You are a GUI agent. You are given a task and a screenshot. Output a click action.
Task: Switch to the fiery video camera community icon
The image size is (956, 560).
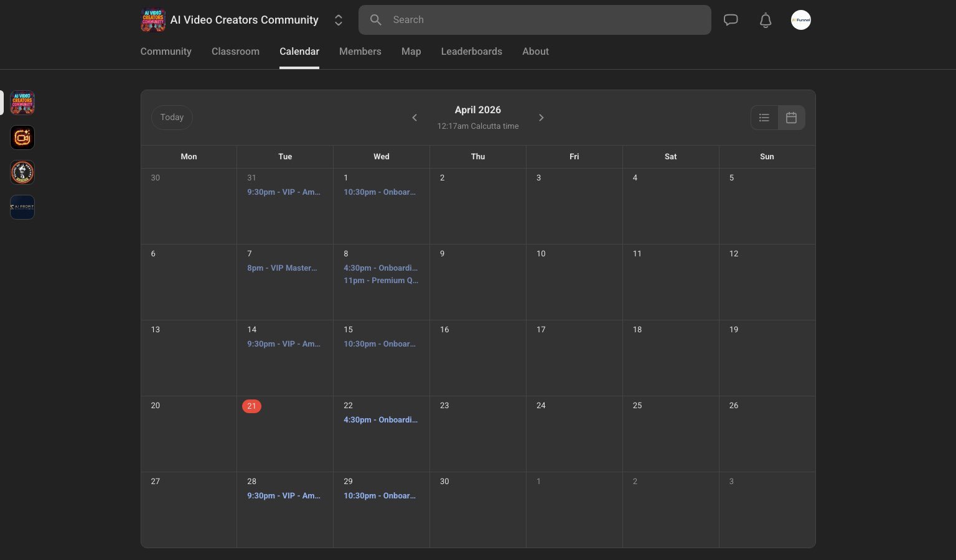tap(22, 138)
